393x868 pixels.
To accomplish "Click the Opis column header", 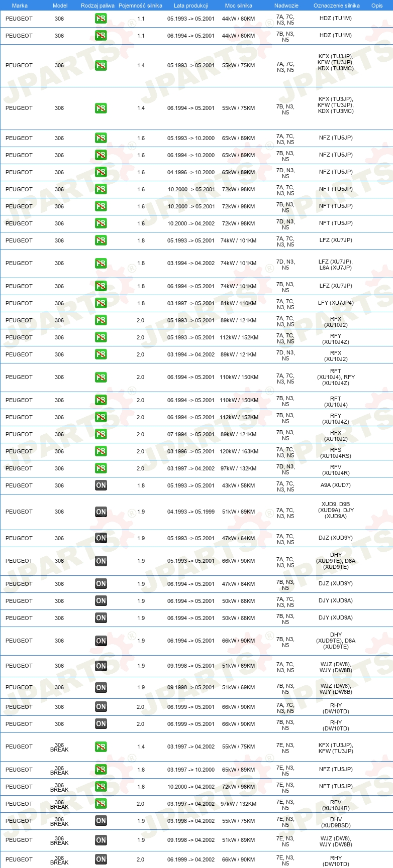I will click(x=377, y=6).
